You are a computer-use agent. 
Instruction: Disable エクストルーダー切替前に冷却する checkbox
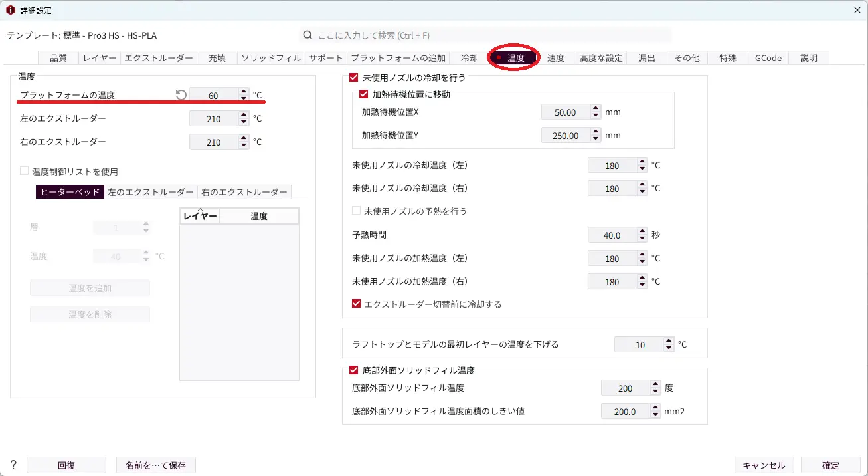357,304
